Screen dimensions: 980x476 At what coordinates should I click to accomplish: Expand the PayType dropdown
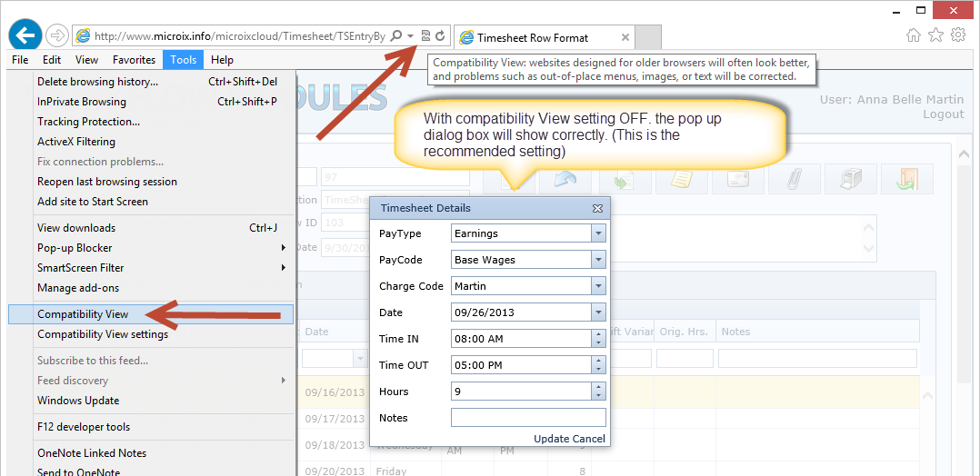598,233
